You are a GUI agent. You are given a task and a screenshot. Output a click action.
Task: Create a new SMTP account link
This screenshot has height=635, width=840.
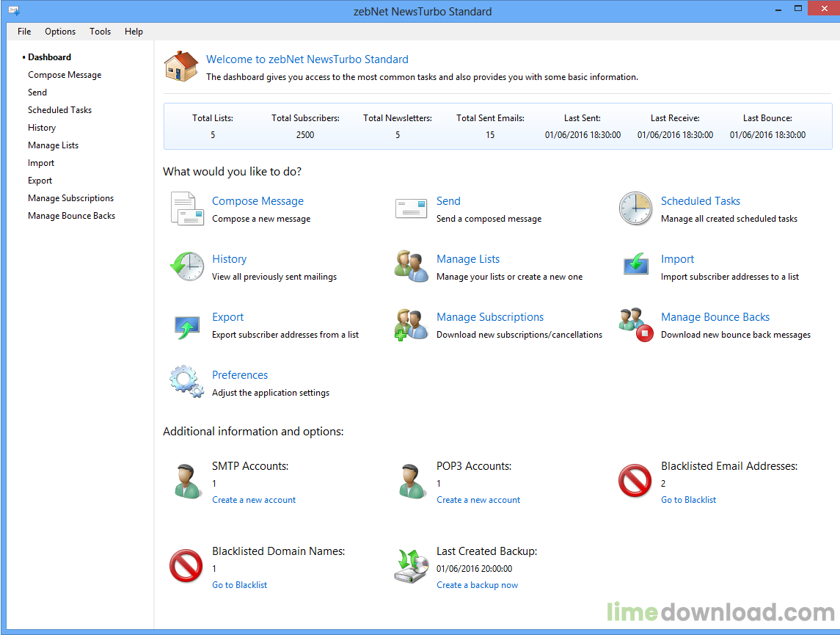point(254,500)
